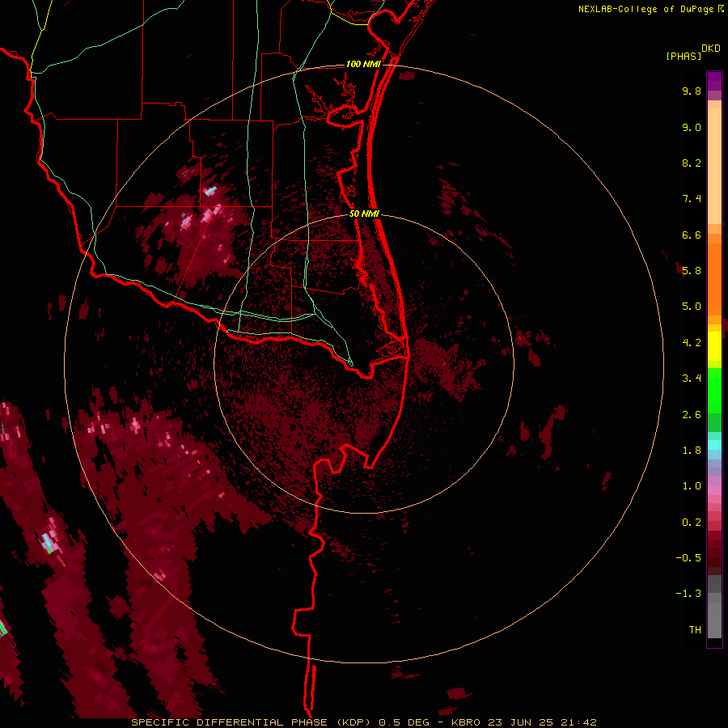
Task: Click the 1.8 value on the legend
Action: click(692, 451)
